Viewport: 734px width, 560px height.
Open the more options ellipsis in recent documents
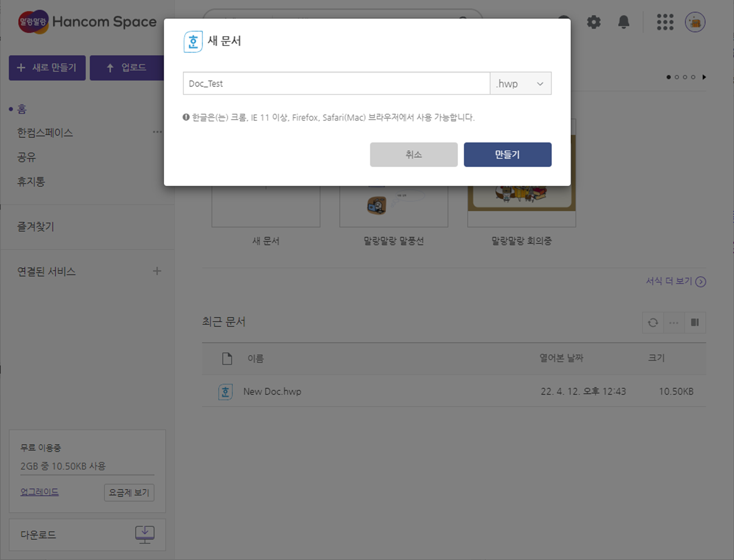pos(673,323)
